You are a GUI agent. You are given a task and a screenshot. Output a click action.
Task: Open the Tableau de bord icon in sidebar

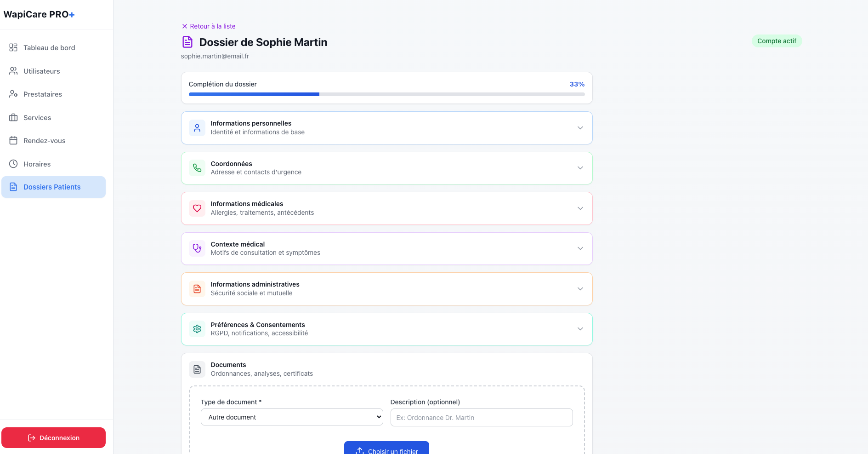pos(13,47)
